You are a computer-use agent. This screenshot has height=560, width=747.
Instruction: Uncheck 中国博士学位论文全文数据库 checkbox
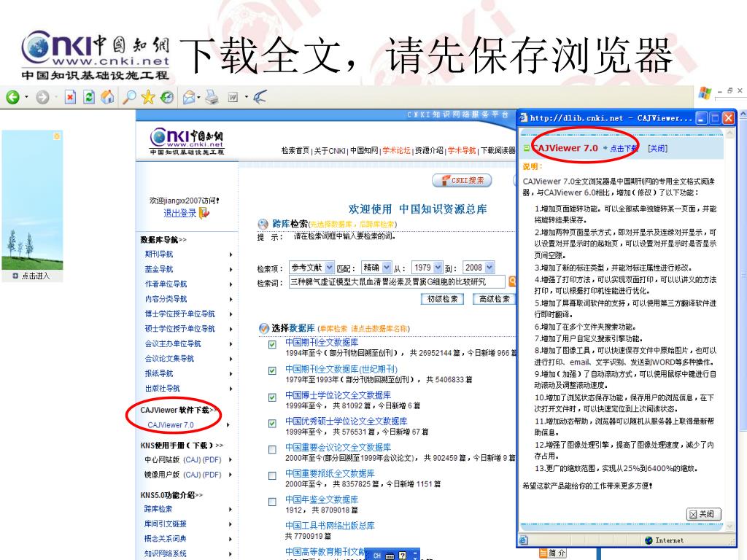coord(272,397)
